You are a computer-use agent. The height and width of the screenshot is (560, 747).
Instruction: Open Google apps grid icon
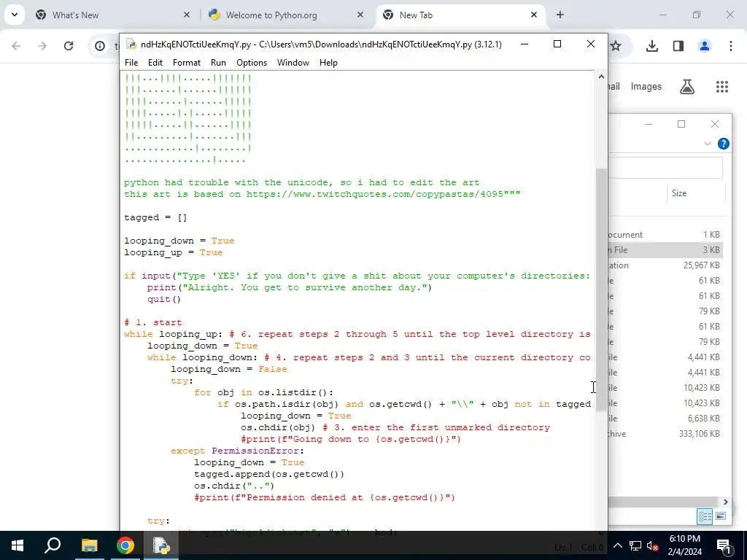(x=722, y=87)
